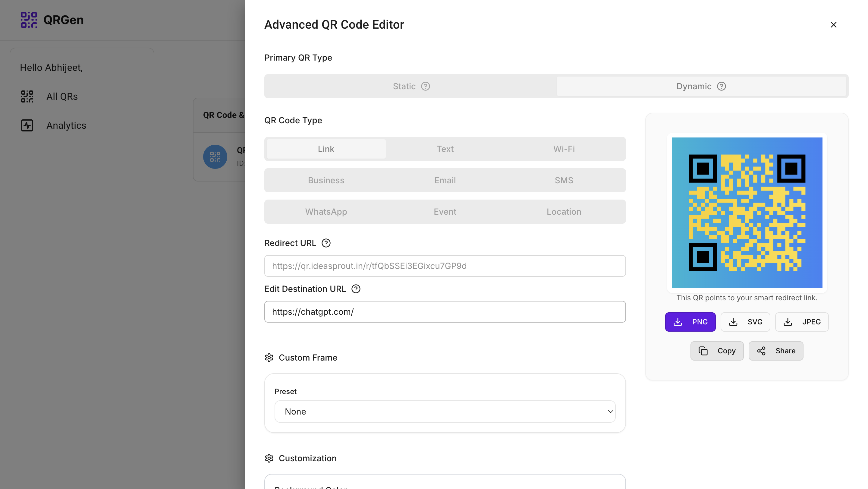Screen dimensions: 868x489
Task: Switch to the Text QR code type tab
Action: pyautogui.click(x=445, y=149)
